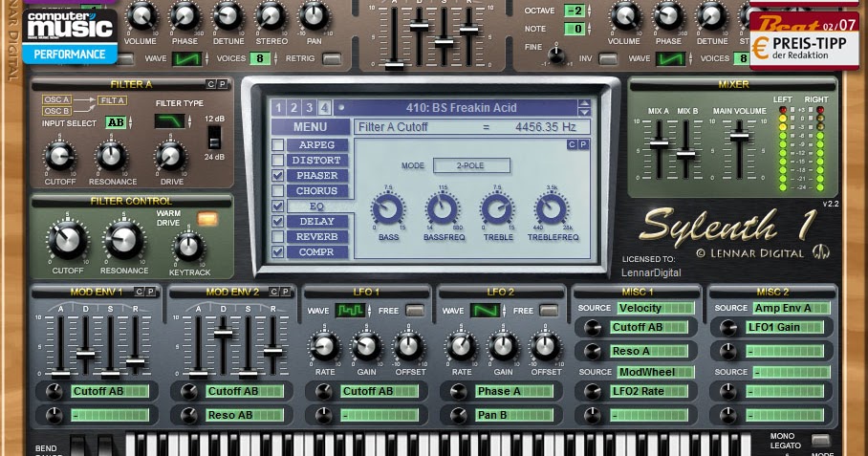The image size is (868, 456).
Task: Click the Mod Env 2 Decay slider
Action: tap(223, 333)
